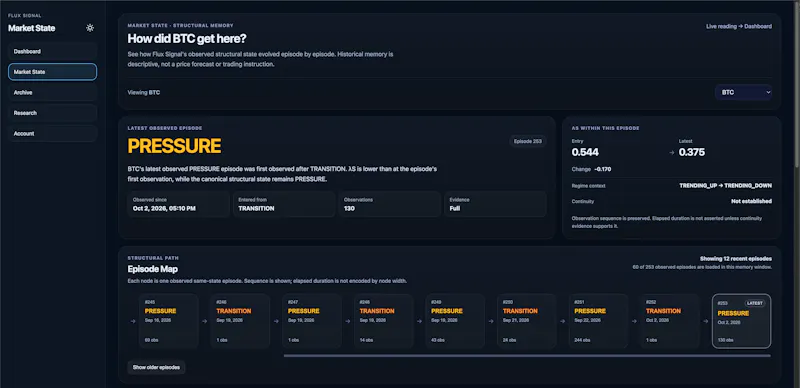This screenshot has width=800, height=388.
Task: Click the Viewing BTC label
Action: tap(143, 92)
